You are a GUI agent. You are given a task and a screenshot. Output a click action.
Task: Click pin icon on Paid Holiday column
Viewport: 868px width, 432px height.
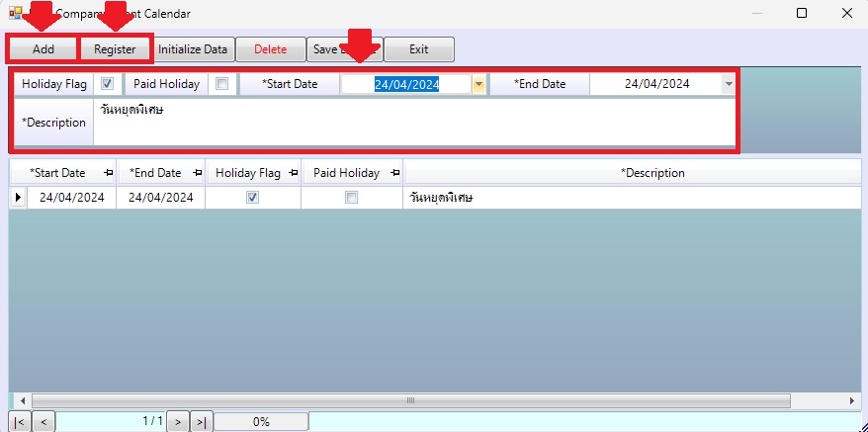click(395, 173)
